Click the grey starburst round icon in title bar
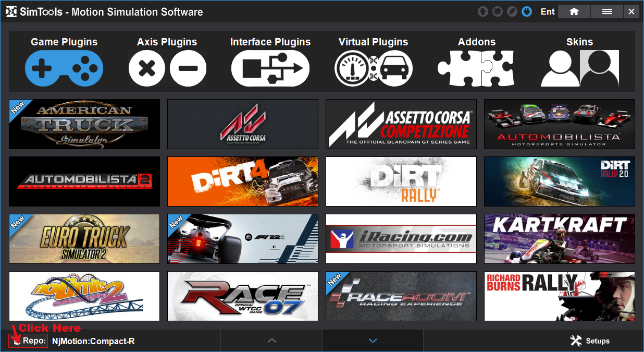The height and width of the screenshot is (352, 644). click(x=498, y=11)
